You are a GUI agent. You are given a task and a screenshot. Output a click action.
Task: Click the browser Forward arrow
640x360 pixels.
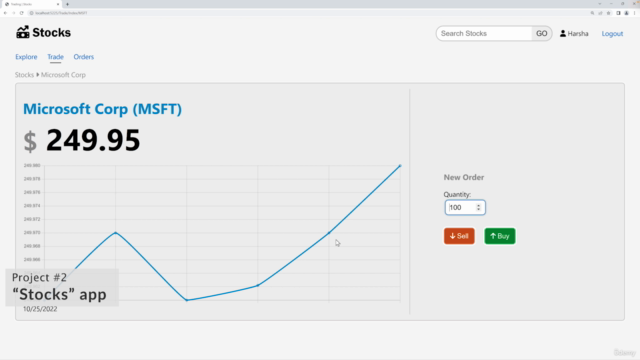(13, 13)
